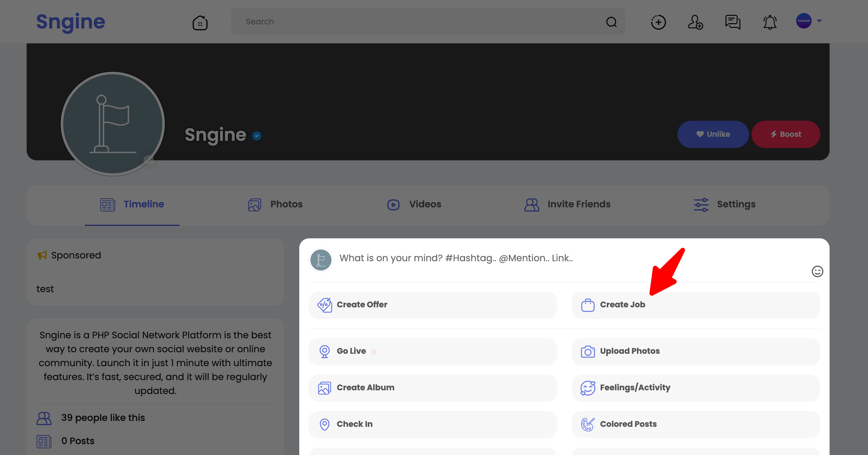Click '39 people like this' text
This screenshot has height=455, width=868.
103,418
